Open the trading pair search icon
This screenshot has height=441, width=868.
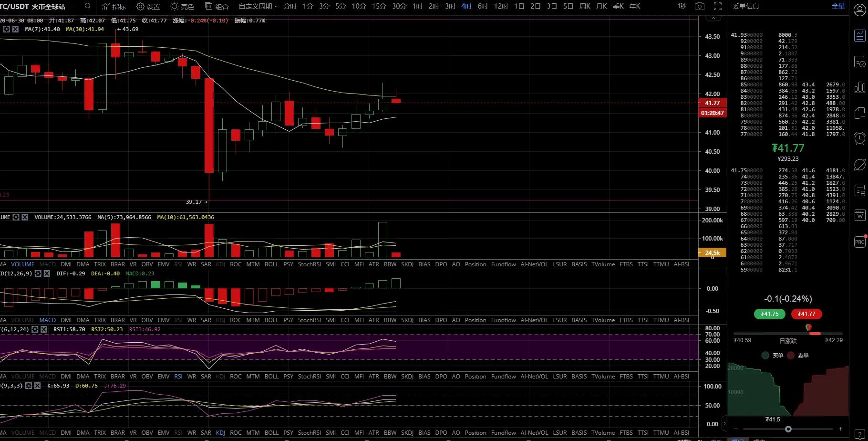click(x=87, y=6)
